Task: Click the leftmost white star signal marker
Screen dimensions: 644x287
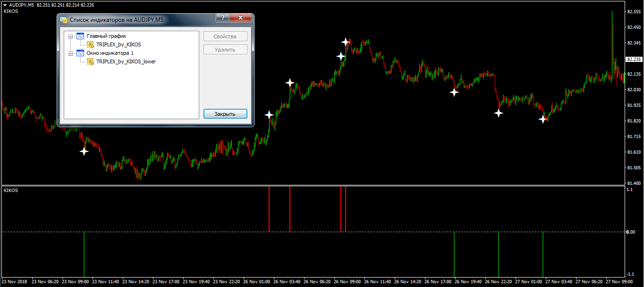Action: click(x=84, y=151)
